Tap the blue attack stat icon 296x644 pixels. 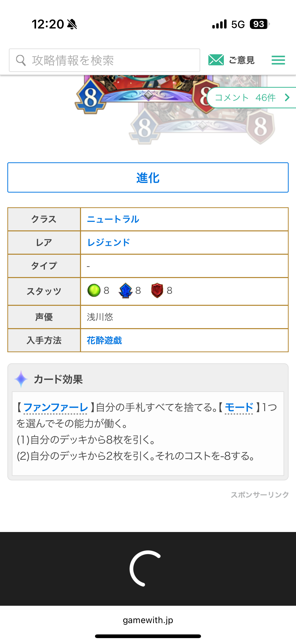(125, 291)
